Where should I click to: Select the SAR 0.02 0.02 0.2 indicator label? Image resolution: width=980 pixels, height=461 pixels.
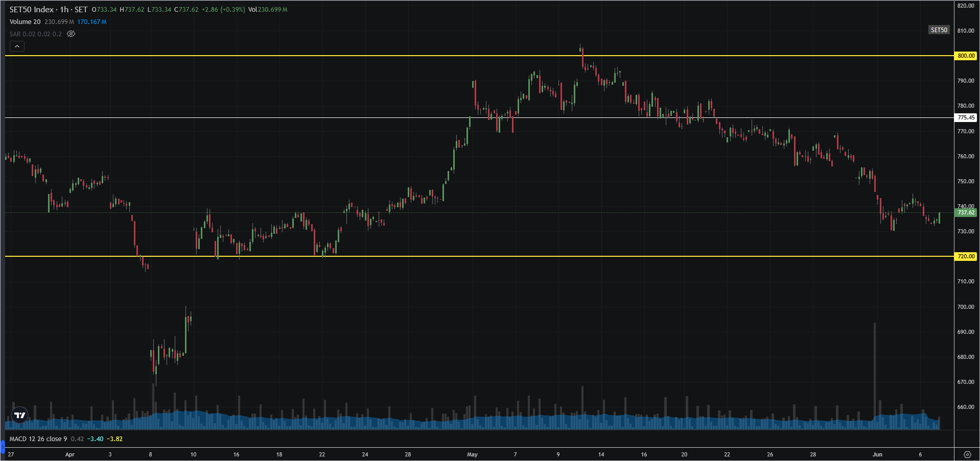[35, 34]
